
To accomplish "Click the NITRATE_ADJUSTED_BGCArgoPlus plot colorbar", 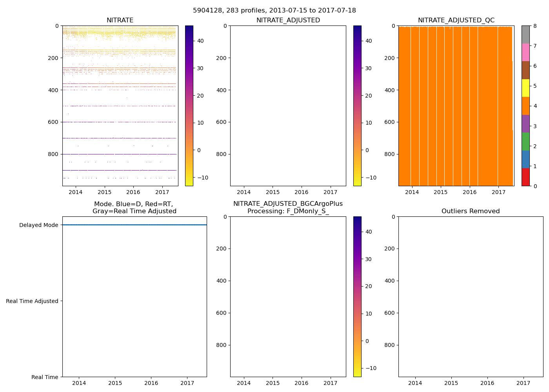I will pyautogui.click(x=357, y=297).
